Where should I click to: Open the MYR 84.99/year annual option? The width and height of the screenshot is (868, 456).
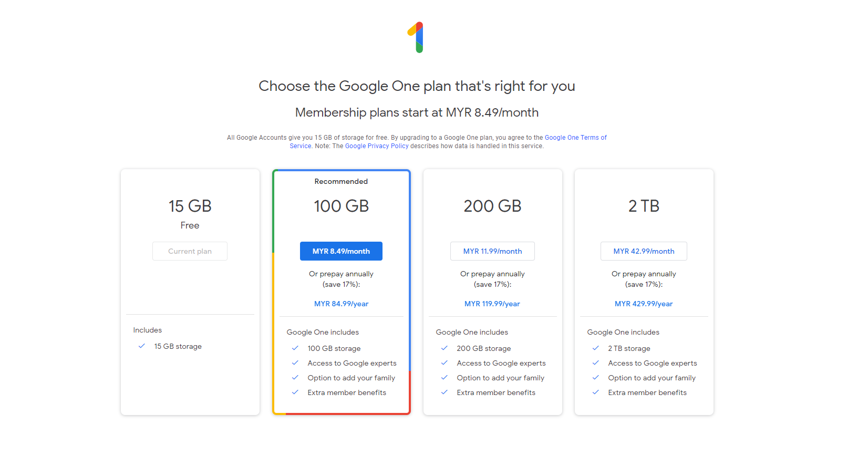341,304
